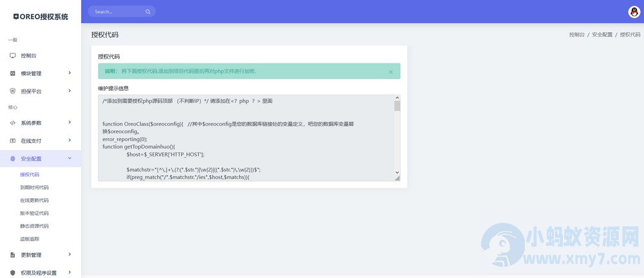This screenshot has height=278, width=644.
Task: Dismiss the green 说明 alert banner
Action: click(391, 72)
